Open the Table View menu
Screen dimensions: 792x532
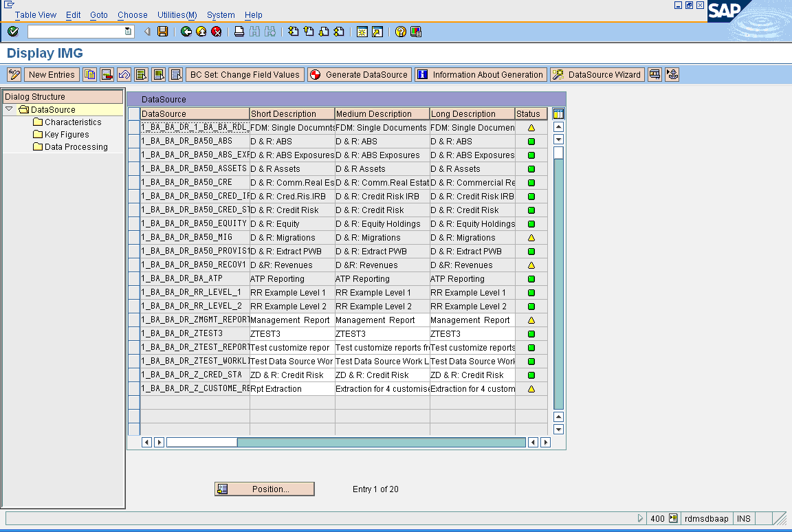(x=35, y=15)
